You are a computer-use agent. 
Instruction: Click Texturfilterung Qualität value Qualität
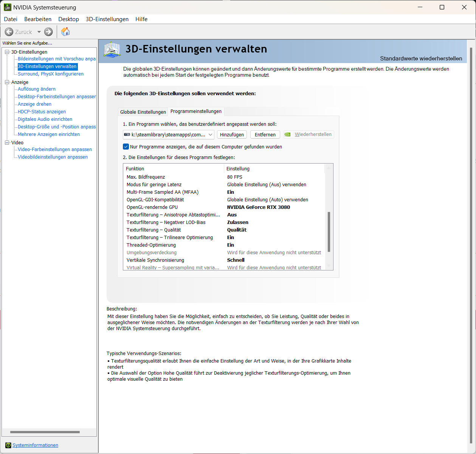pos(237,230)
